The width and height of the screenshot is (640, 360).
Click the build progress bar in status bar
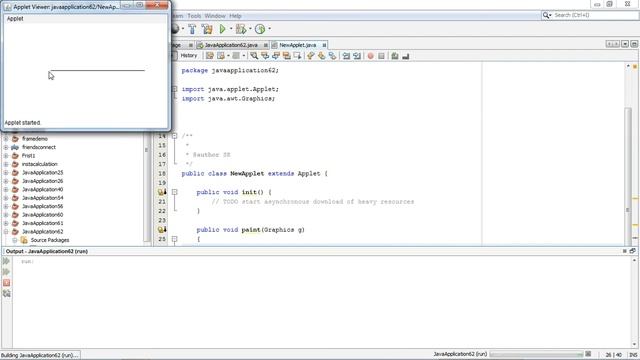(x=536, y=354)
